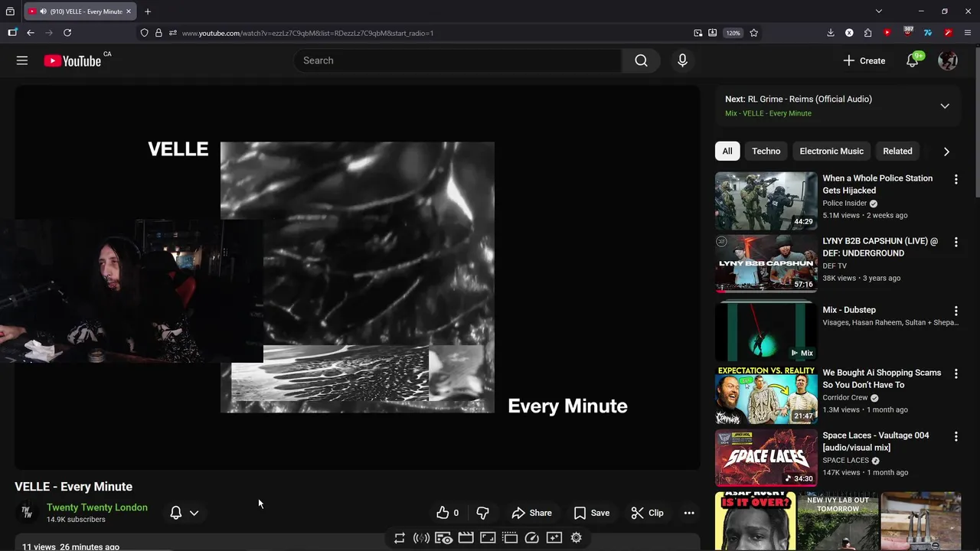Click the browser address bar URL
Image resolution: width=980 pixels, height=551 pixels.
tap(308, 33)
